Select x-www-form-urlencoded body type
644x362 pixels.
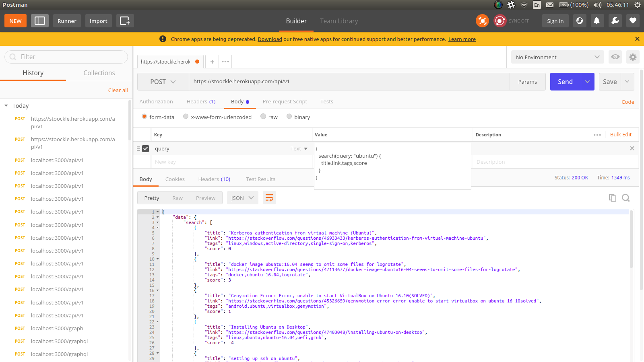click(186, 116)
